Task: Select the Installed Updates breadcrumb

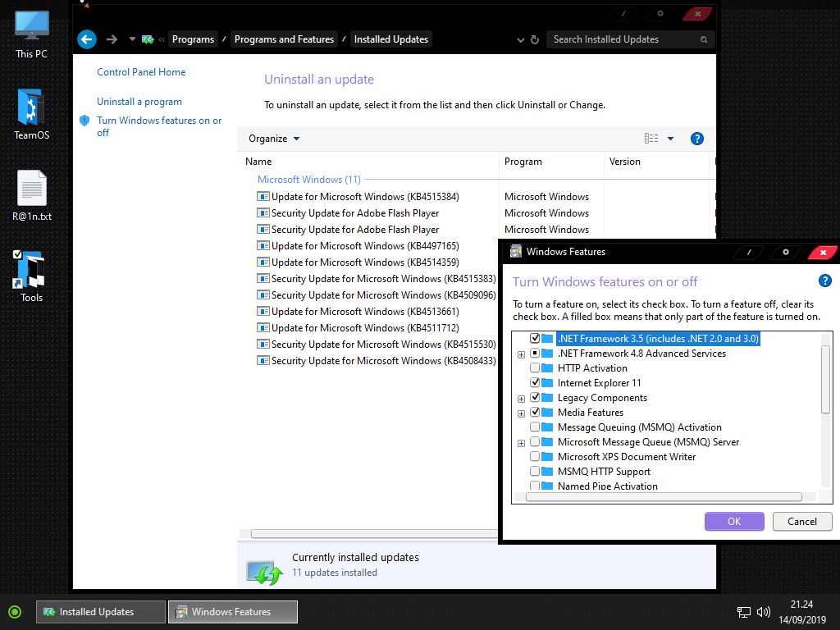Action: 391,39
